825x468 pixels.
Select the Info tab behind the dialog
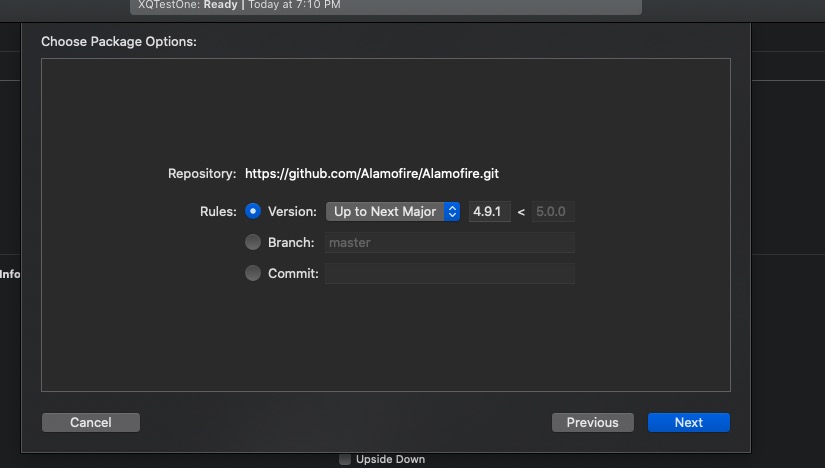pos(10,274)
